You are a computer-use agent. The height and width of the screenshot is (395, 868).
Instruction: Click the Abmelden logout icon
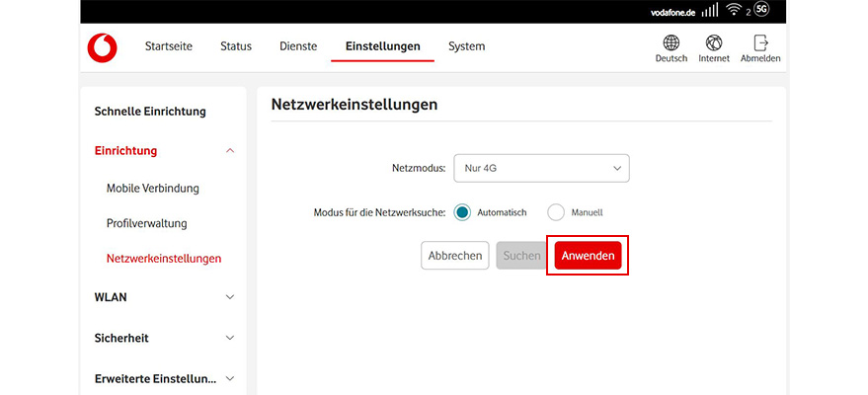click(760, 43)
